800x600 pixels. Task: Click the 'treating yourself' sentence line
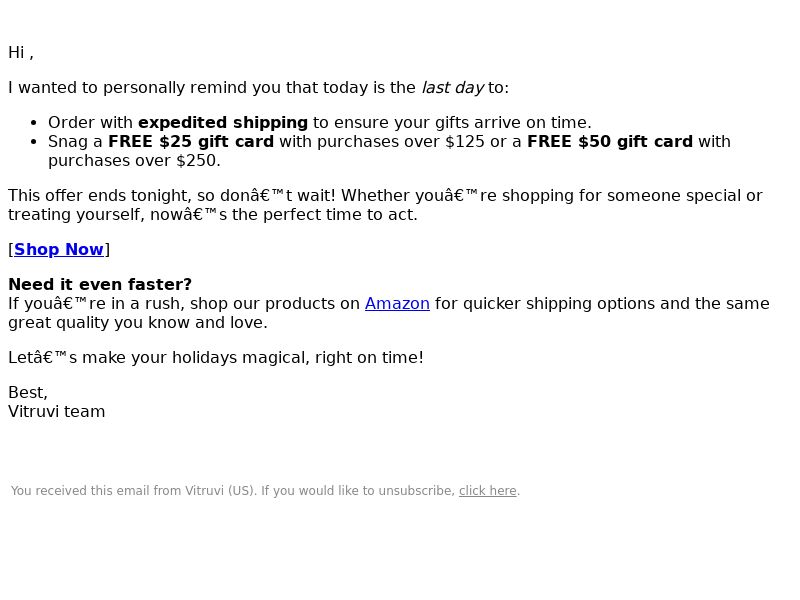pyautogui.click(x=213, y=215)
